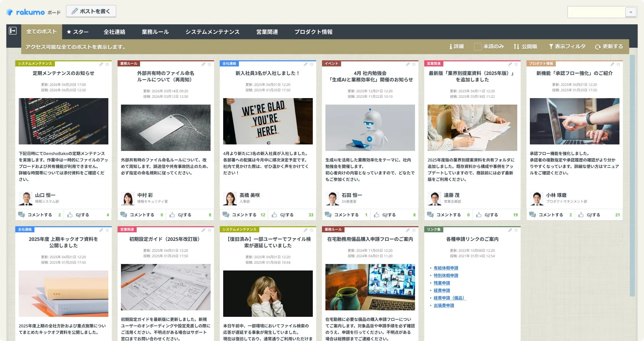This screenshot has width=644, height=341.
Task: Star the 定期メンテナンスのお知らせ post
Action: [x=107, y=64]
